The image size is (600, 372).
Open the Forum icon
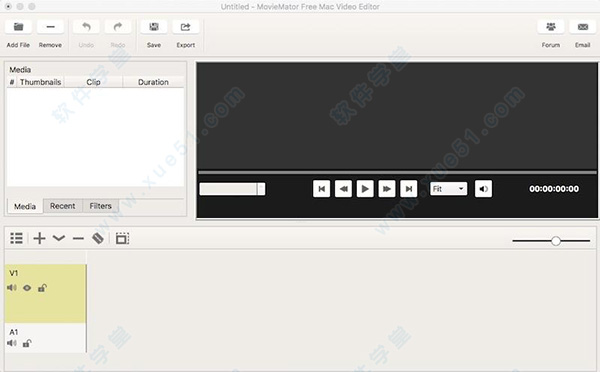pyautogui.click(x=551, y=27)
